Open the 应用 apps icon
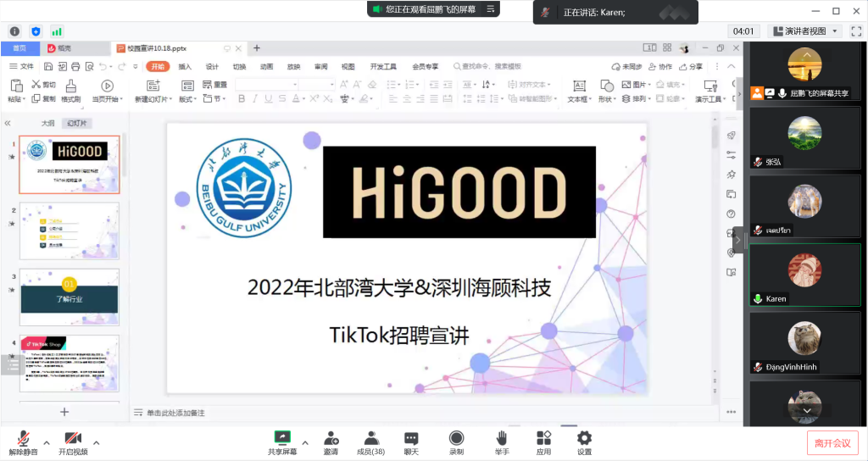 click(543, 442)
